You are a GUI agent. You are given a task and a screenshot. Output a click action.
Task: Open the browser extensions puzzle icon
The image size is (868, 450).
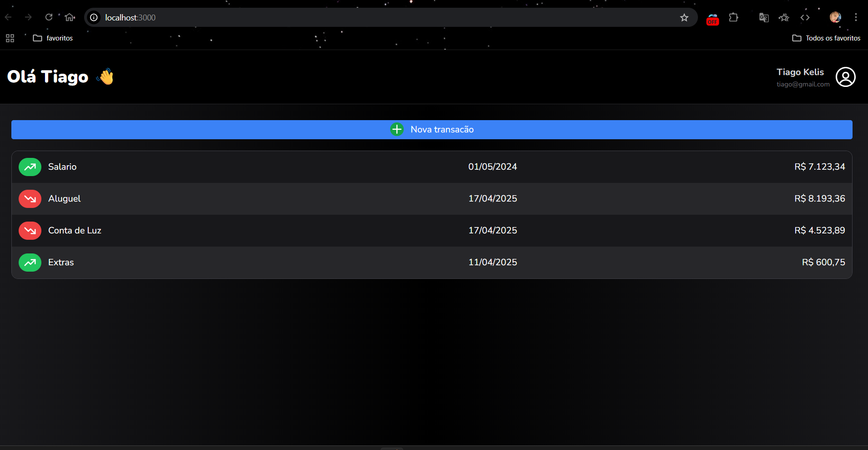(733, 18)
